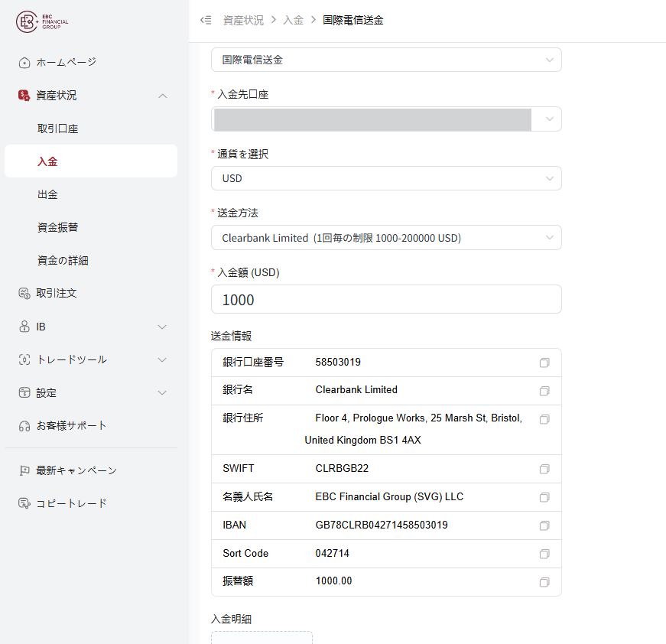Click the headset icon for お客様サポート
The image size is (666, 644).
click(24, 426)
